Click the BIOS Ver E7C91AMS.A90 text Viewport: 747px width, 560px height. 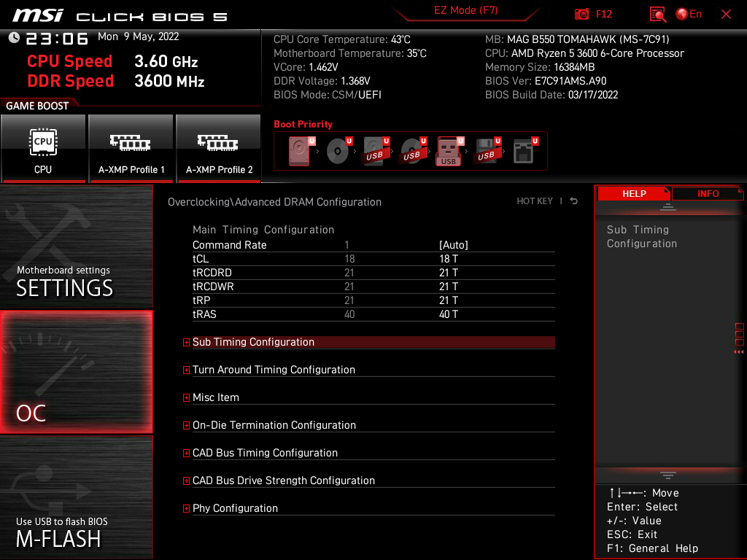click(546, 80)
